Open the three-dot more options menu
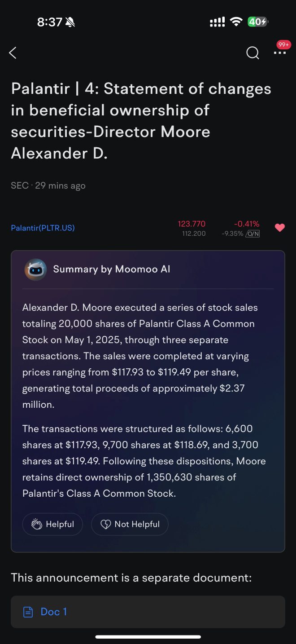 tap(280, 53)
